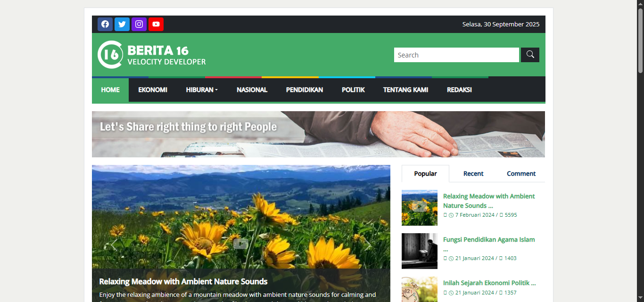Click the video play icon on featured image
Viewport: 644px width, 302px height.
(240, 244)
